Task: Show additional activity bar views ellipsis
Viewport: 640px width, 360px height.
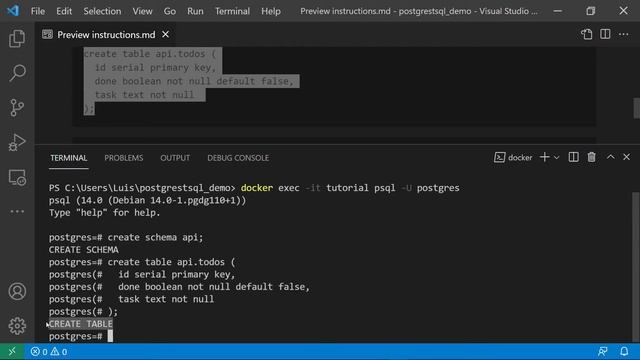Action: click(x=17, y=211)
